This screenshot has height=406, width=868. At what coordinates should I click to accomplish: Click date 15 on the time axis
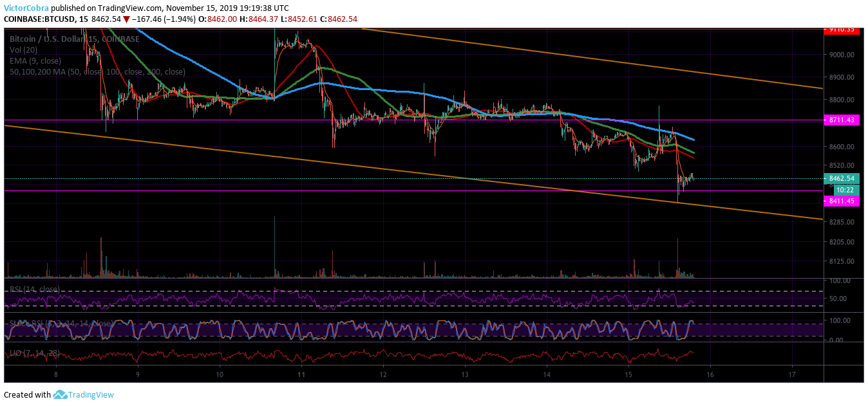tap(628, 374)
